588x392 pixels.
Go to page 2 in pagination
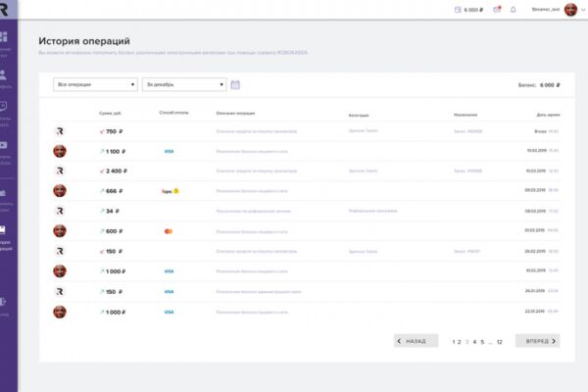459,342
